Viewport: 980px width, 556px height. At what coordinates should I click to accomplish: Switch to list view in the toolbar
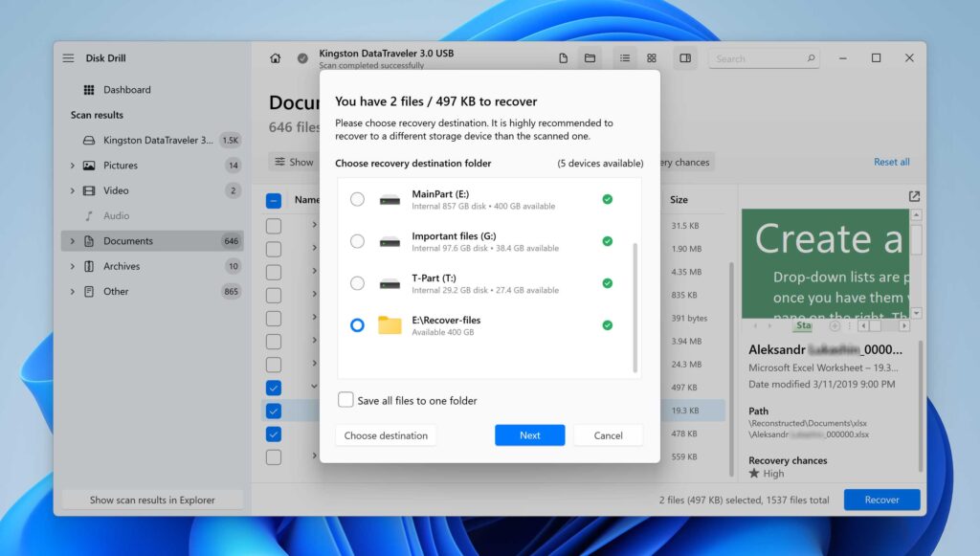(x=625, y=57)
